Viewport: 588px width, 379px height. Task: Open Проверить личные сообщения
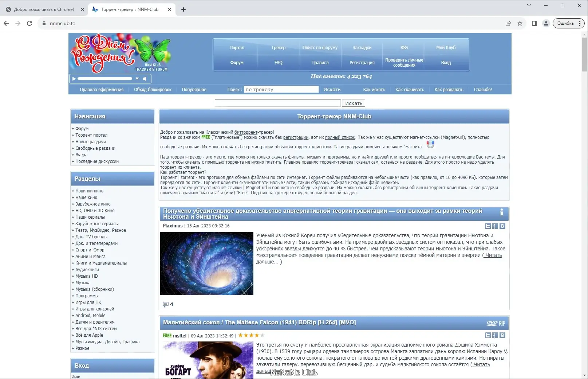404,63
